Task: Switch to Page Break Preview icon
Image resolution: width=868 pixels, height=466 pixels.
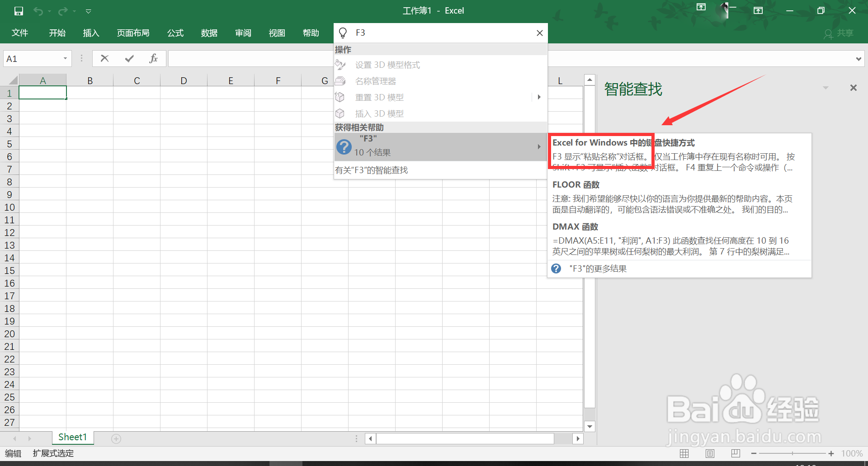Action: [x=736, y=453]
